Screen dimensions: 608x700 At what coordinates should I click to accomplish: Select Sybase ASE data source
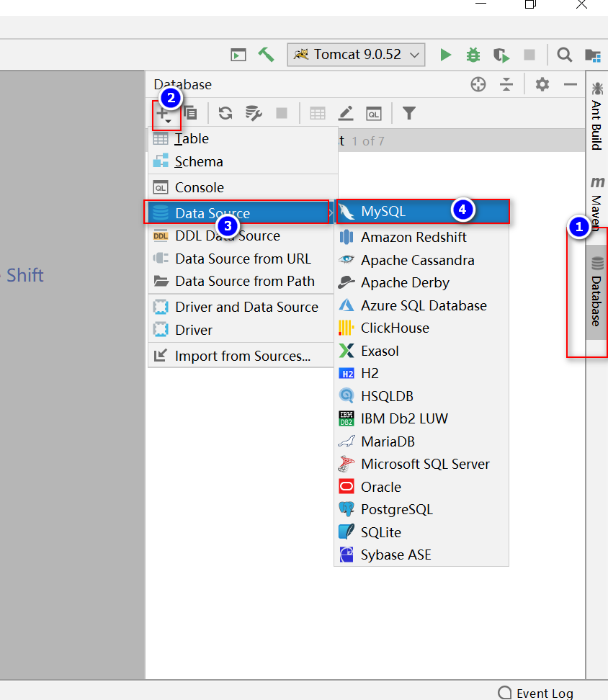click(421, 555)
